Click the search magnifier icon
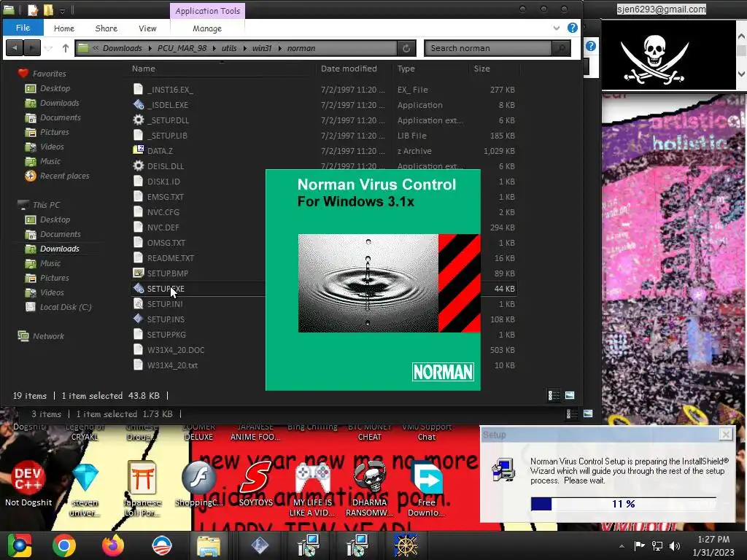This screenshot has width=747, height=560. coord(561,48)
